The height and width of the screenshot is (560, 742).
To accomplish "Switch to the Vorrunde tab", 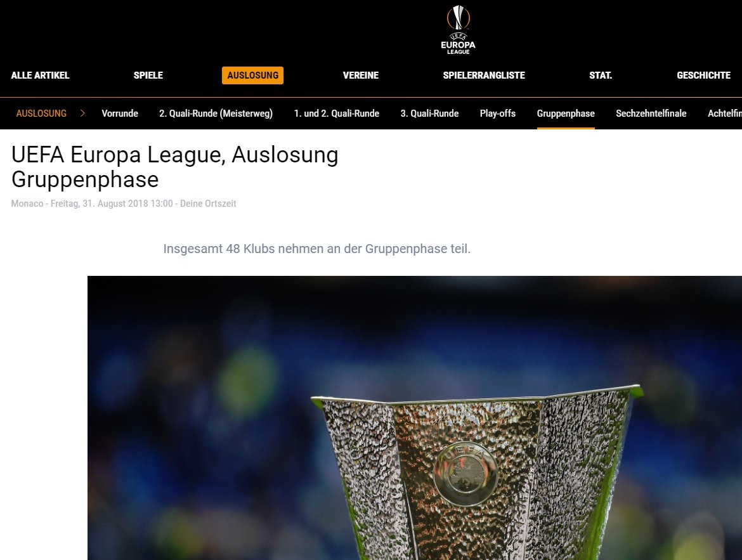I will pyautogui.click(x=120, y=113).
